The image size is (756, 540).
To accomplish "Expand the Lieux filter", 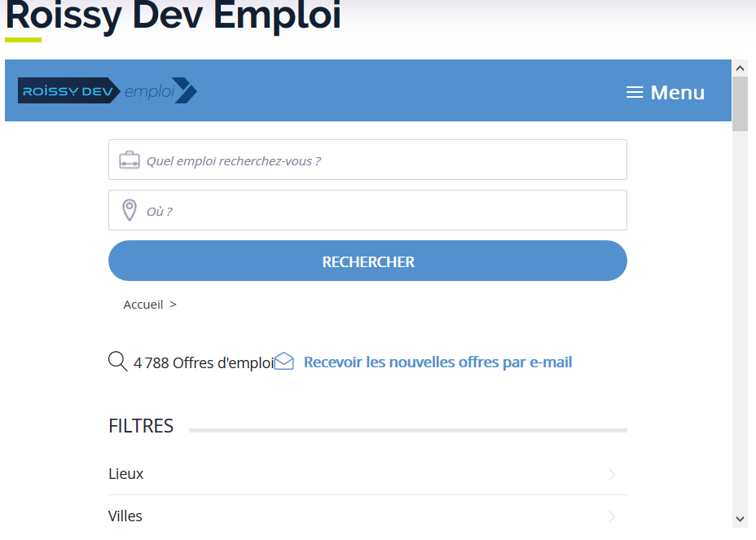I will (367, 474).
